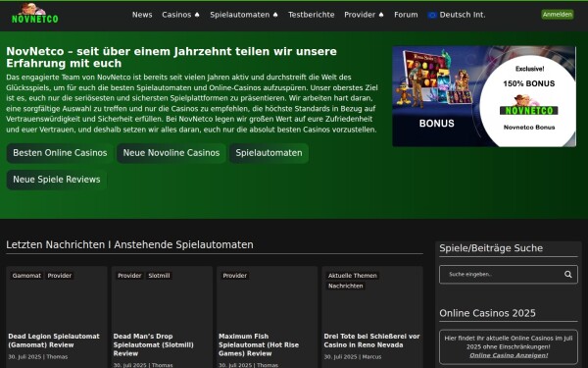The image size is (588, 368).
Task: Select Provider tag on Maximum Fish card
Action: pyautogui.click(x=235, y=276)
